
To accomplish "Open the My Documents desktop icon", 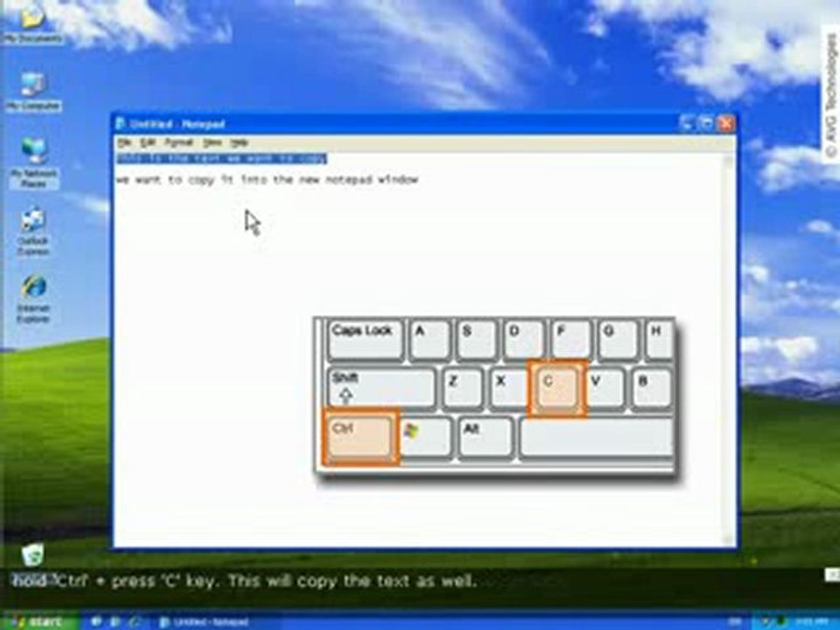I will 32,24.
